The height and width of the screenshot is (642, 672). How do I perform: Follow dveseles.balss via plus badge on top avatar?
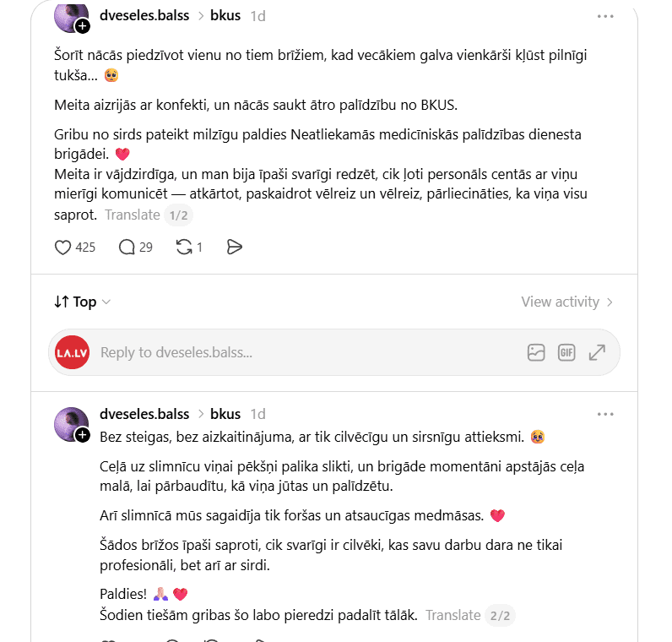(82, 26)
